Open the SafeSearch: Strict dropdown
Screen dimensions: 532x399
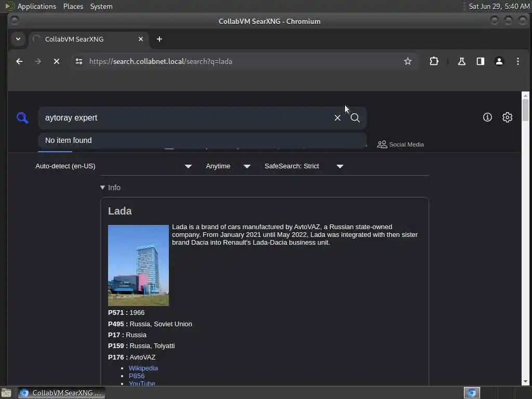(304, 166)
